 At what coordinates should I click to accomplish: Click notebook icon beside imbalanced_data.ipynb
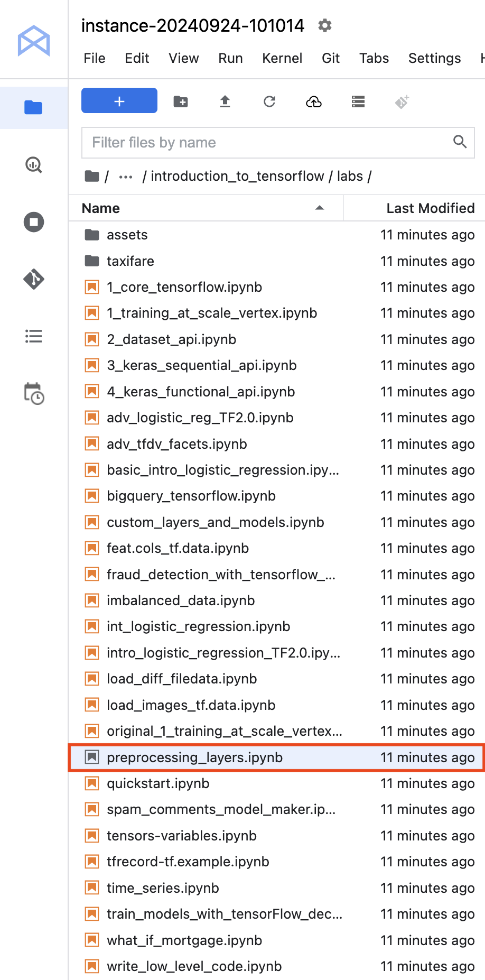click(92, 600)
